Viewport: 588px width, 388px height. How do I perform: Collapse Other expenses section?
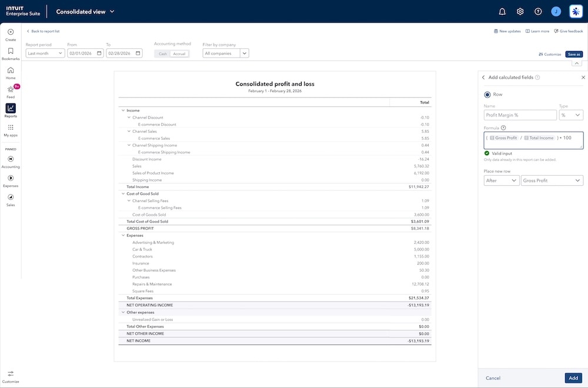(123, 312)
